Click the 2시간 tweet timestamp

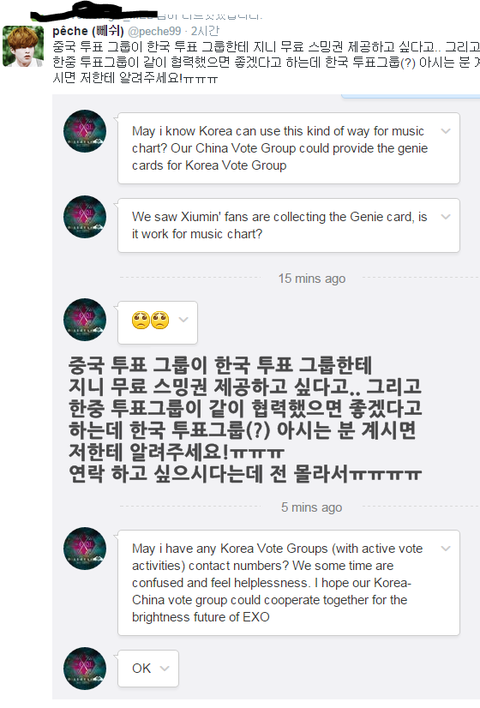[205, 31]
